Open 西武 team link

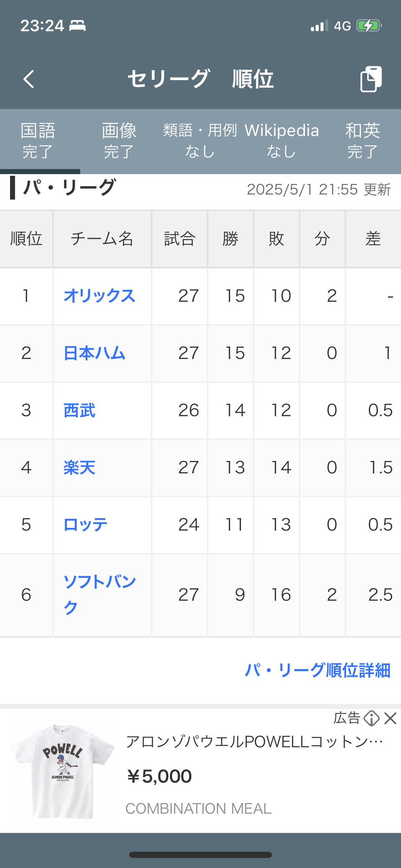click(x=79, y=410)
